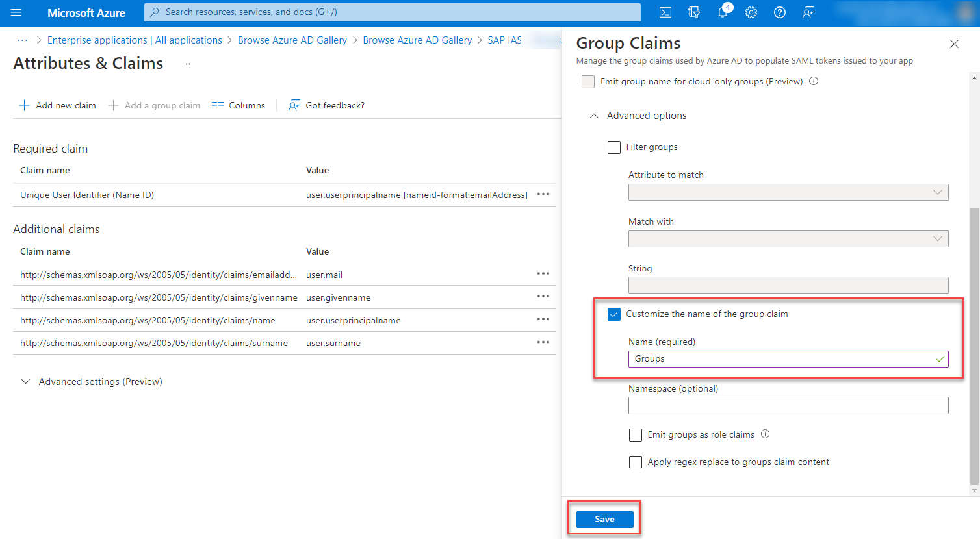Open the notifications bell
This screenshot has height=539, width=980.
click(723, 12)
